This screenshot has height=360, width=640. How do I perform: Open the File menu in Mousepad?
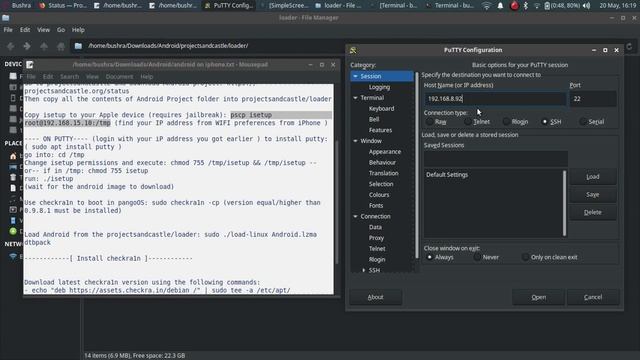click(x=31, y=77)
